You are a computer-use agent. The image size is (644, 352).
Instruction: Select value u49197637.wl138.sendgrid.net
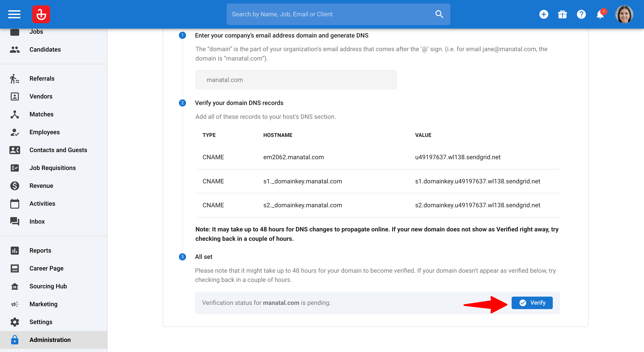pos(458,157)
